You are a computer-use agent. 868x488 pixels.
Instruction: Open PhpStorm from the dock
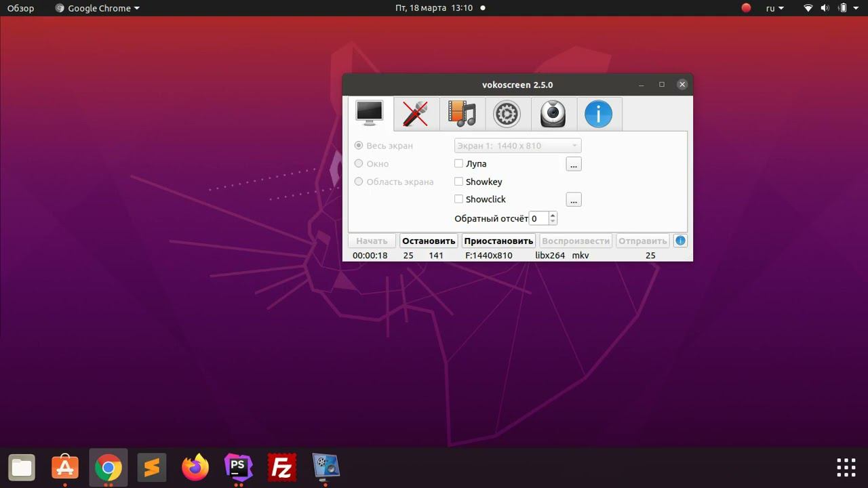239,467
